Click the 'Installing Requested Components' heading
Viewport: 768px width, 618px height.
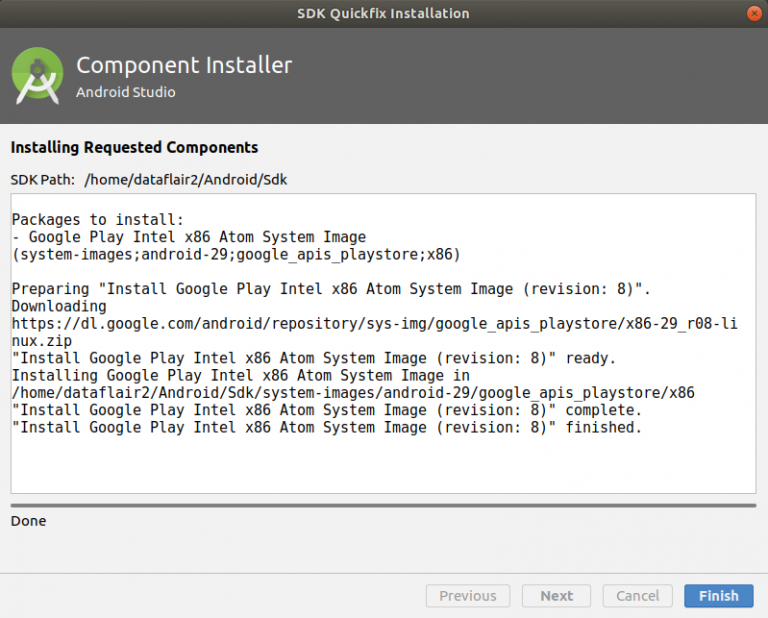134,147
